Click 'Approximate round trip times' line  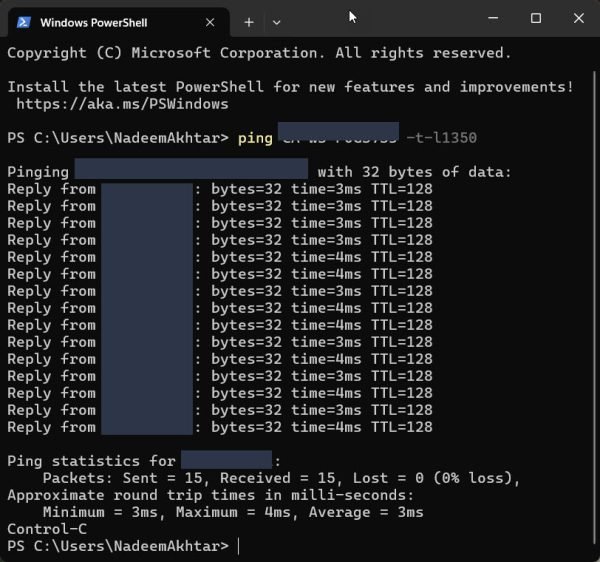click(210, 495)
